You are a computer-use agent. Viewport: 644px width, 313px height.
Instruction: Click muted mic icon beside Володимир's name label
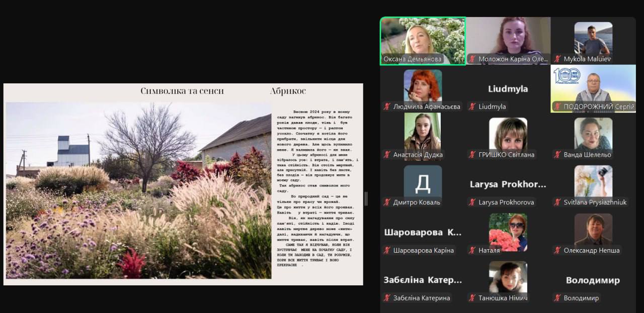tap(557, 298)
